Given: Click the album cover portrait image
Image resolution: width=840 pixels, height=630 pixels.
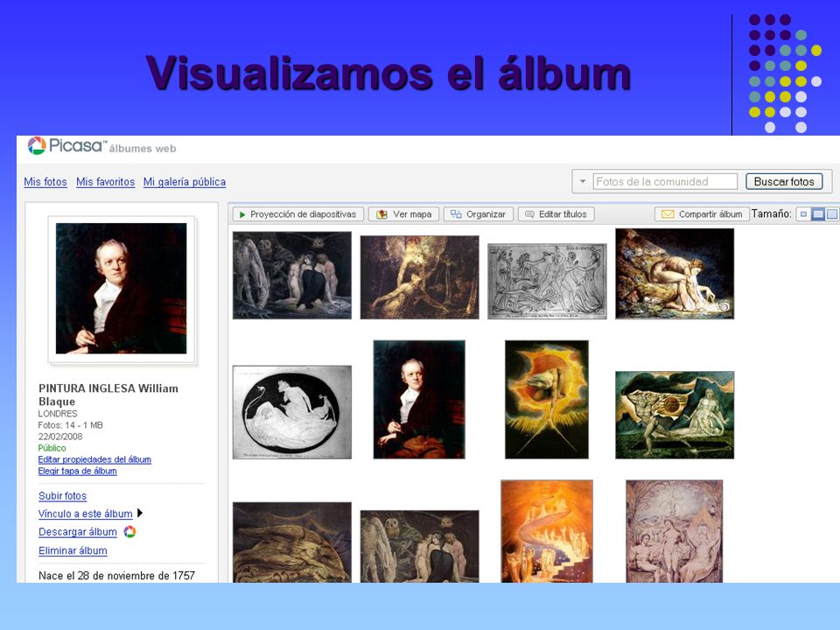Looking at the screenshot, I should (122, 288).
